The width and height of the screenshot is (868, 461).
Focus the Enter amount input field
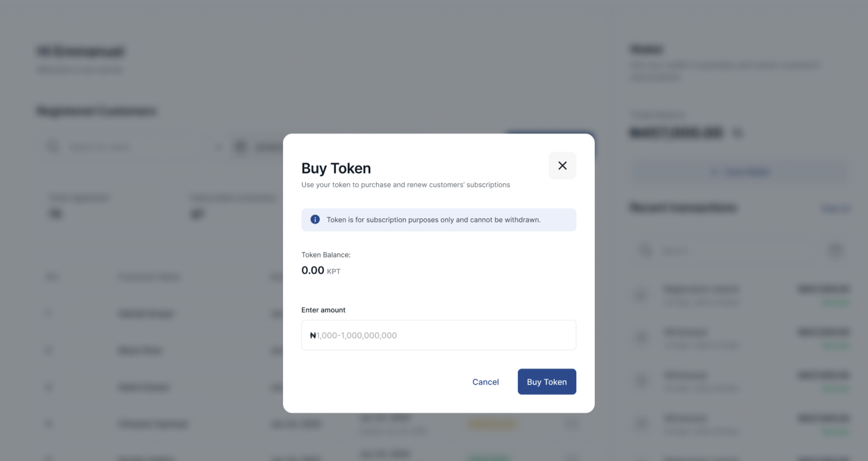click(x=439, y=335)
